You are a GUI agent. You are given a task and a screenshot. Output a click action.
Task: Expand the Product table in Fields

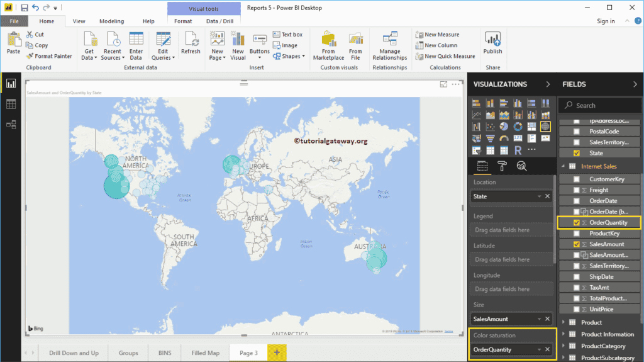563,322
